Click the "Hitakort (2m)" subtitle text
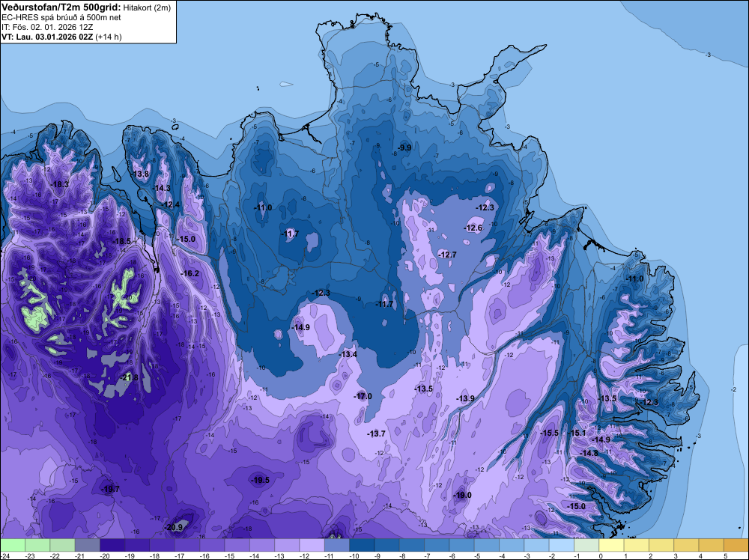Screen dimensions: 749x560 point(146,7)
